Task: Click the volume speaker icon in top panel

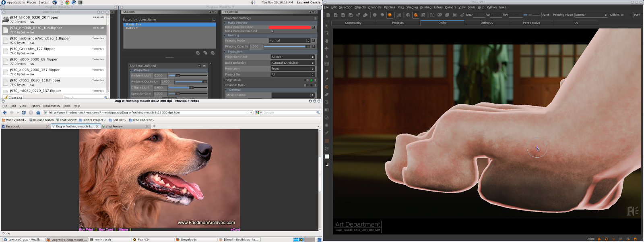Action: (x=253, y=2)
